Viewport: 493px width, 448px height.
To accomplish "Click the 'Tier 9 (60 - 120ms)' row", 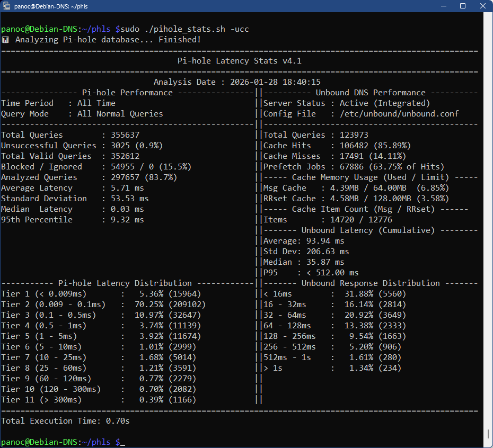I will click(99, 379).
